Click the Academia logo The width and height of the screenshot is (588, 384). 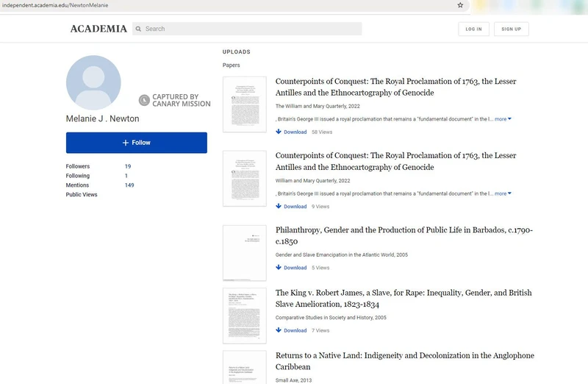pos(98,29)
